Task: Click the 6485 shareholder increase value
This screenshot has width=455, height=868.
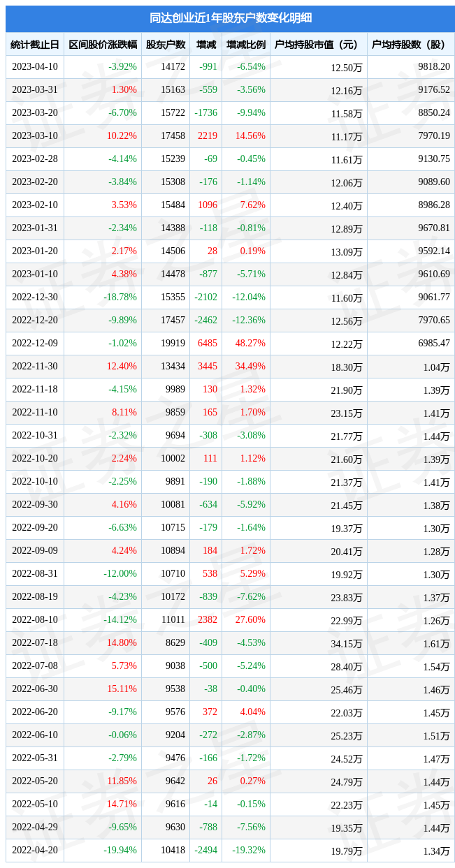Action: [208, 344]
